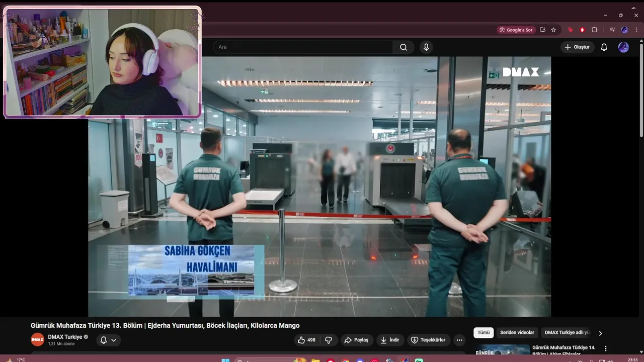The image size is (644, 362).
Task: Click the Google'a Sor lens button
Action: (x=516, y=30)
